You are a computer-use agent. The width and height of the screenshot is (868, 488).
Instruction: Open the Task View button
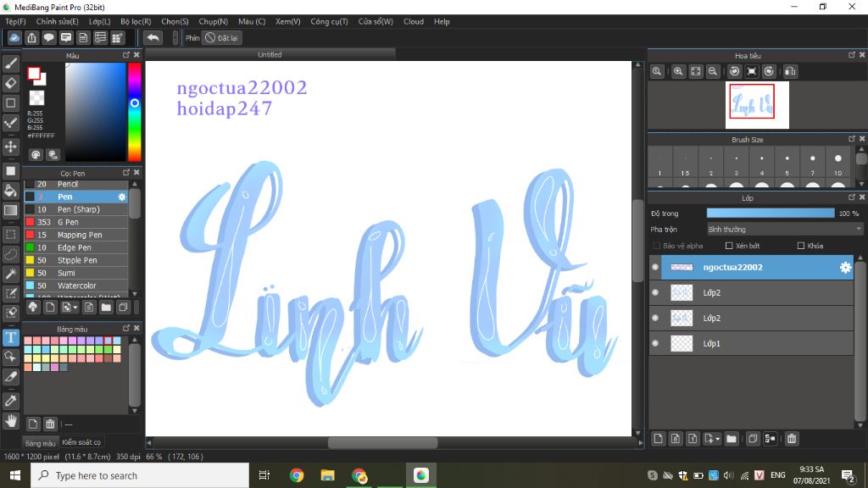(264, 475)
